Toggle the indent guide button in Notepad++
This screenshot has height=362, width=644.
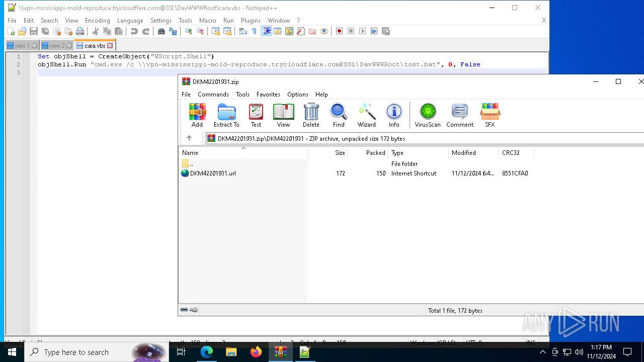point(267,31)
